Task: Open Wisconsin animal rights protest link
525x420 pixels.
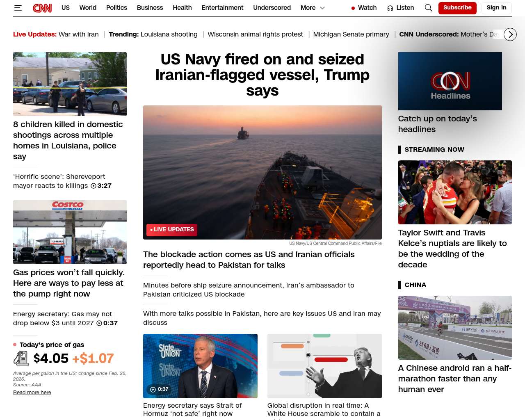Action: pos(255,34)
